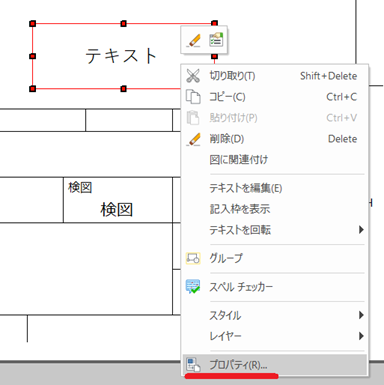Click the large 検図 text in title block
The width and height of the screenshot is (384, 385).
coord(117,210)
